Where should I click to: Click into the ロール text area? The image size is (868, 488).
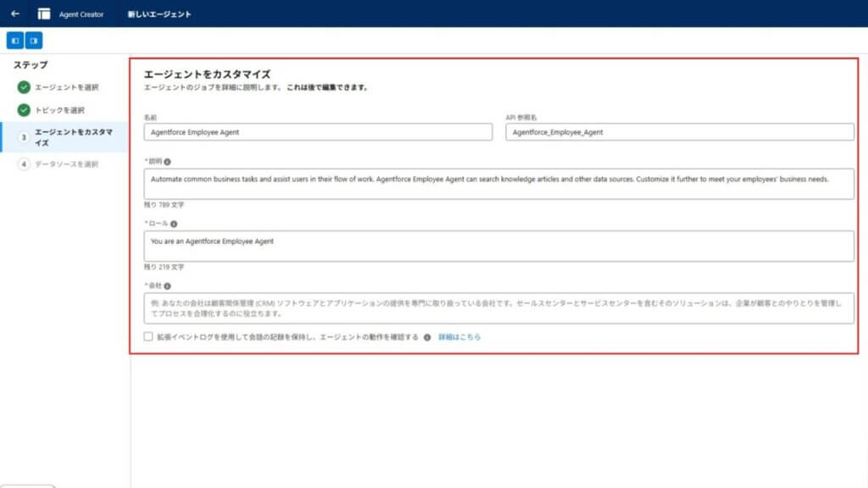point(498,246)
